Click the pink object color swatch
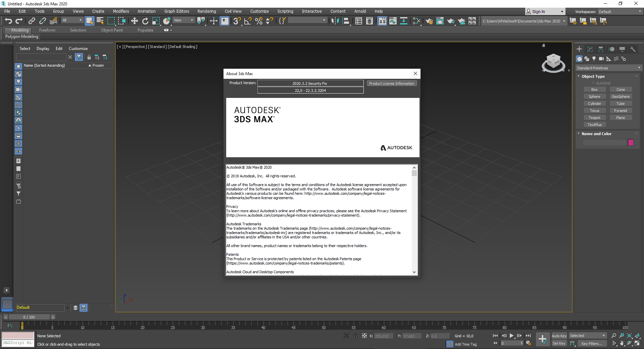Image resolution: width=644 pixels, height=349 pixels. [x=631, y=142]
